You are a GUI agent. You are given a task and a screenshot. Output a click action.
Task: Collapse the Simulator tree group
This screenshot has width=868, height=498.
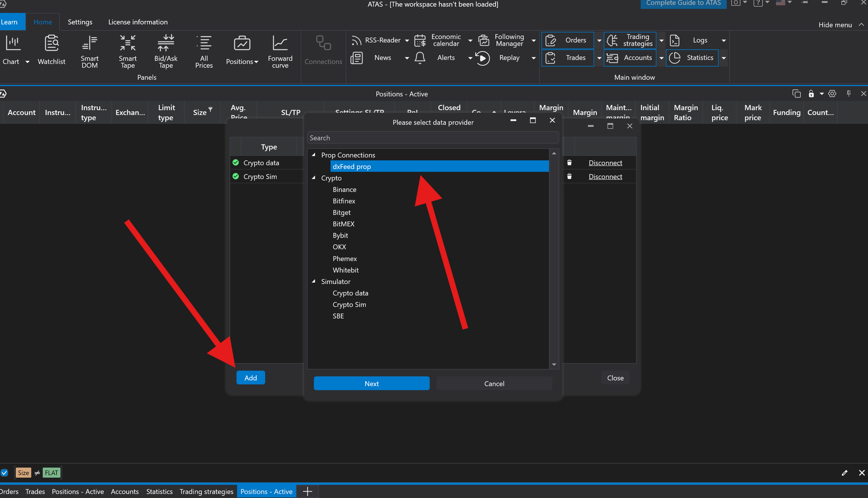coord(313,281)
